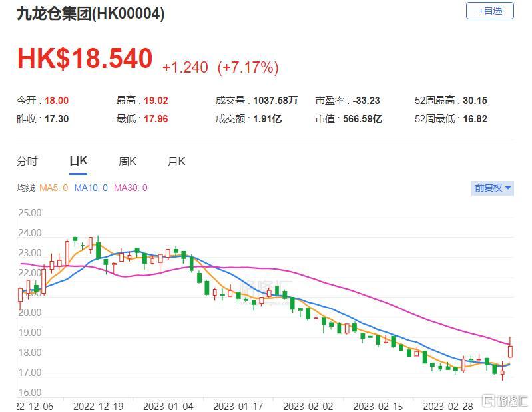Click the MA30 moving average label
Viewport: 532px width, 412px height.
(x=131, y=188)
